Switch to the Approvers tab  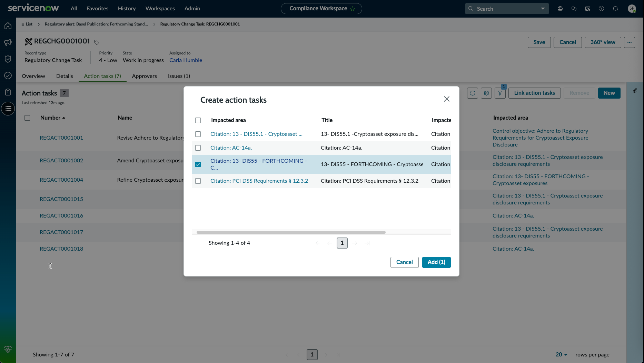pos(144,76)
